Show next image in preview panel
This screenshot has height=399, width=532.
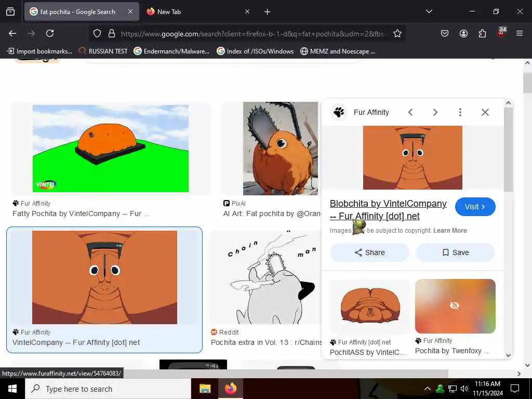[x=435, y=112]
